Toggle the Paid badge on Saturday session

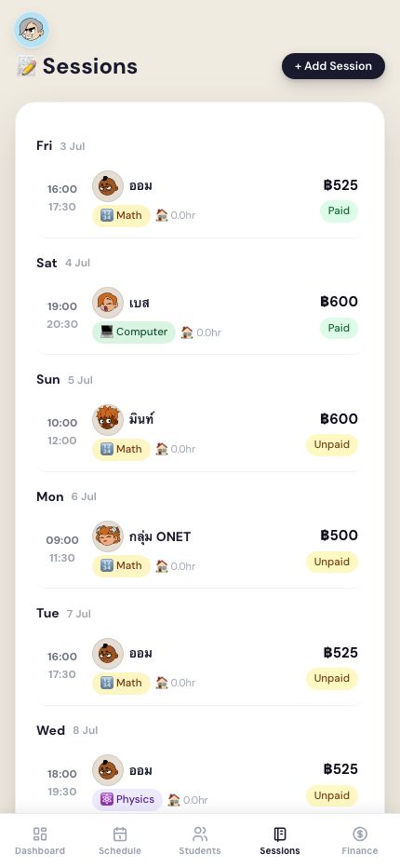pos(339,328)
